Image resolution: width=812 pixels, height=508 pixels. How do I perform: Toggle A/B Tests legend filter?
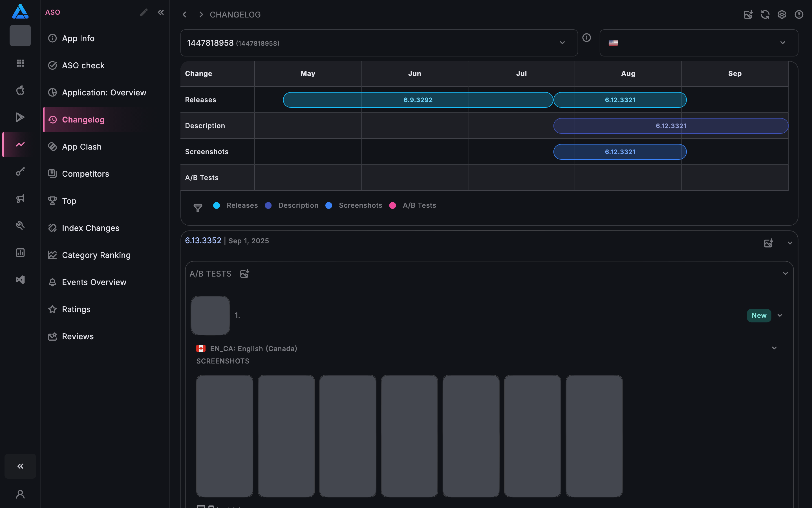coord(413,205)
